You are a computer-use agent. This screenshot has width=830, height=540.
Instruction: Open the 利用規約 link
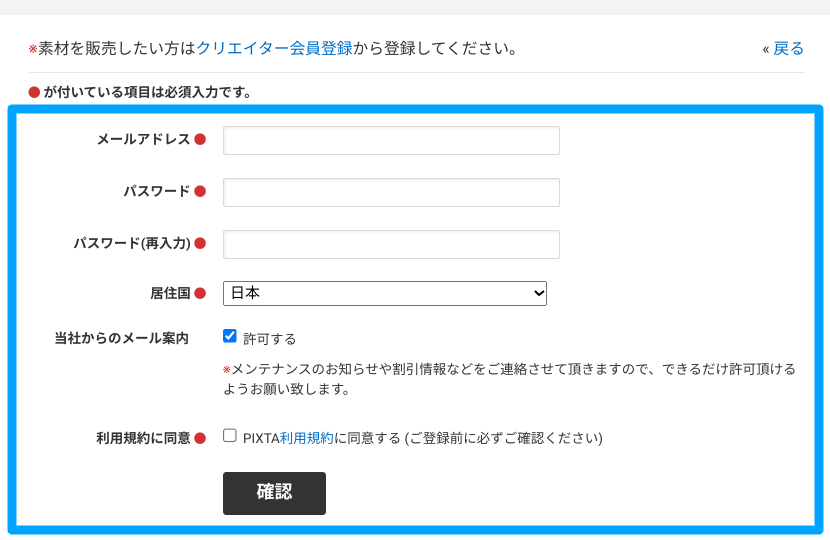[x=306, y=438]
